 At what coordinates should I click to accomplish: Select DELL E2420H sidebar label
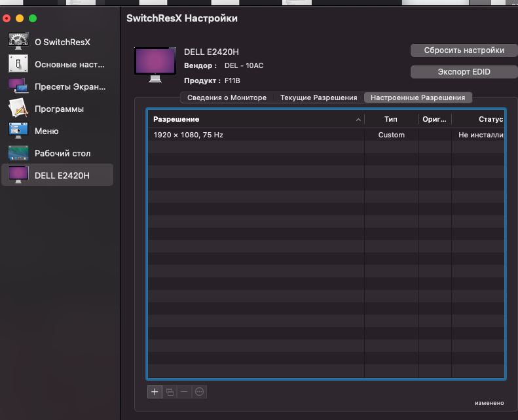click(x=62, y=175)
